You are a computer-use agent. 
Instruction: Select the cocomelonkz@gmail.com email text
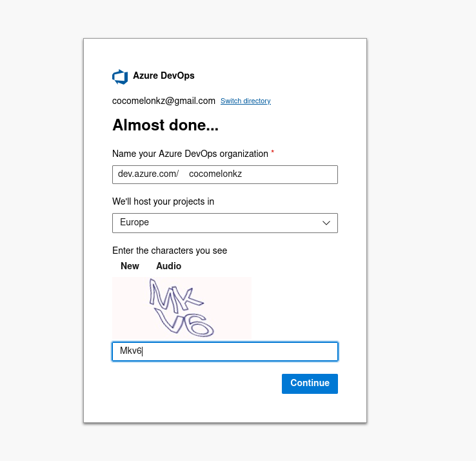click(164, 101)
